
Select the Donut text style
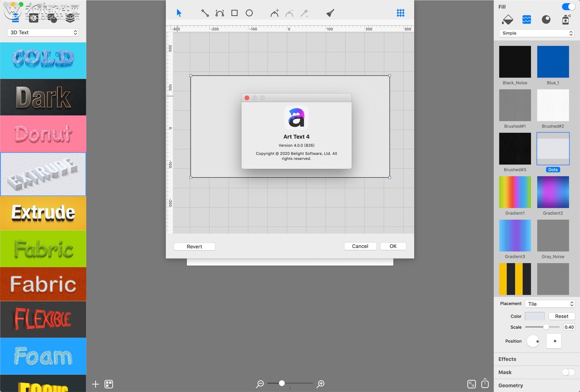[x=43, y=134]
